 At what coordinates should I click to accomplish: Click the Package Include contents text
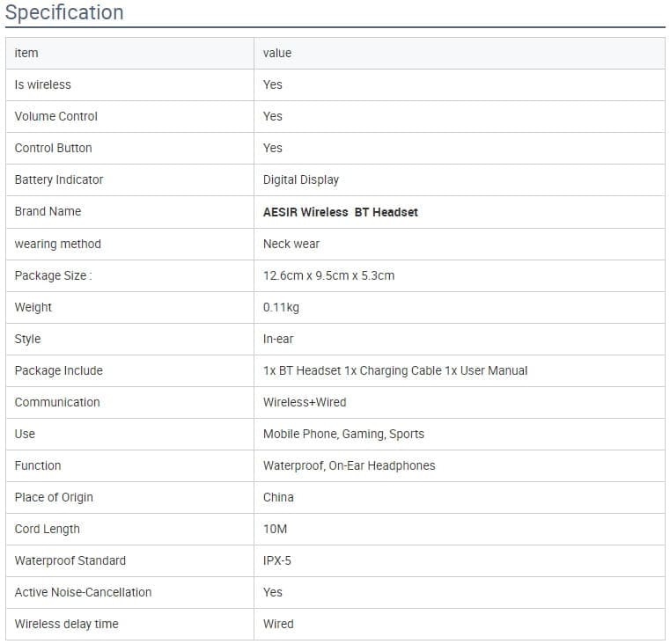[394, 370]
